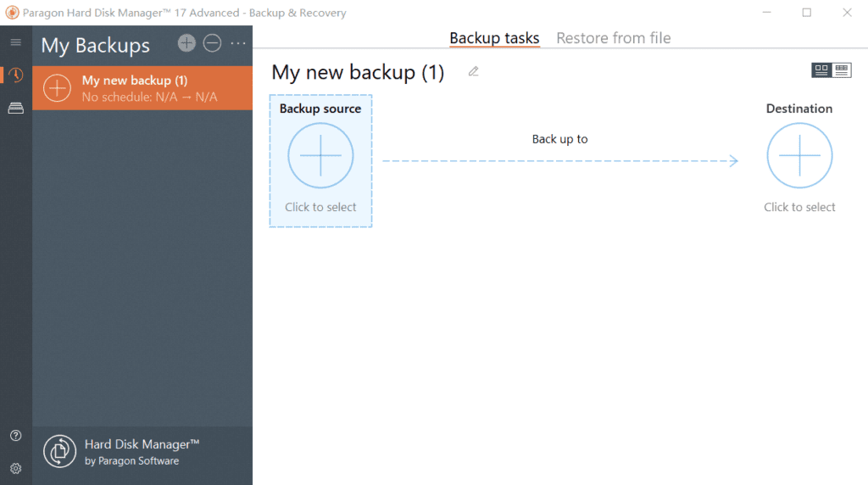
Task: Choose backup source plus circle
Action: coord(320,155)
